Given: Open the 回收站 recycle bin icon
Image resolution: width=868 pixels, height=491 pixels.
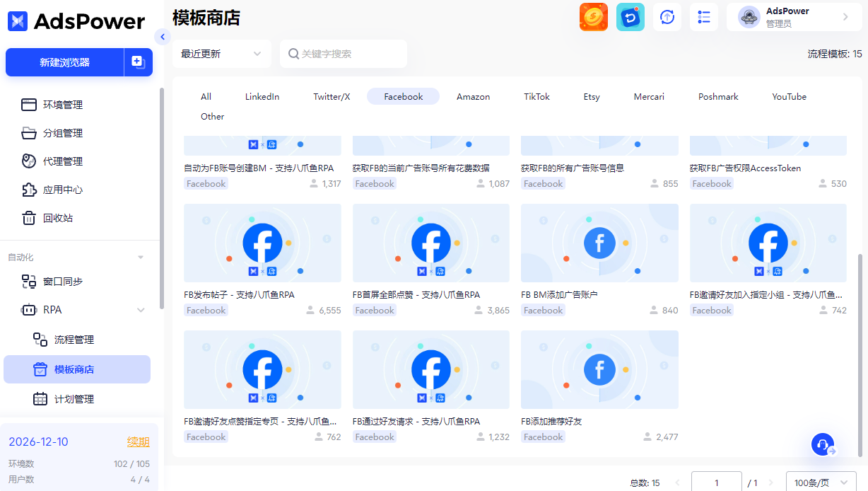Looking at the screenshot, I should [x=28, y=217].
